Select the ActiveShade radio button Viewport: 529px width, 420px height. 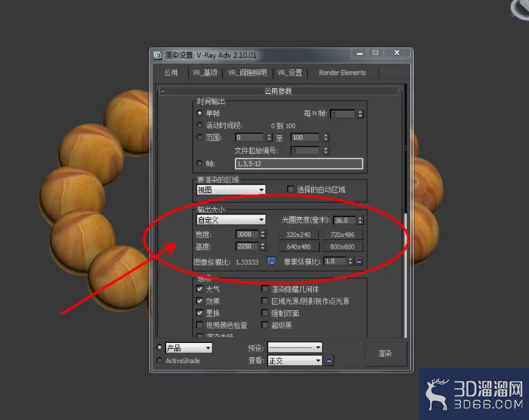159,361
